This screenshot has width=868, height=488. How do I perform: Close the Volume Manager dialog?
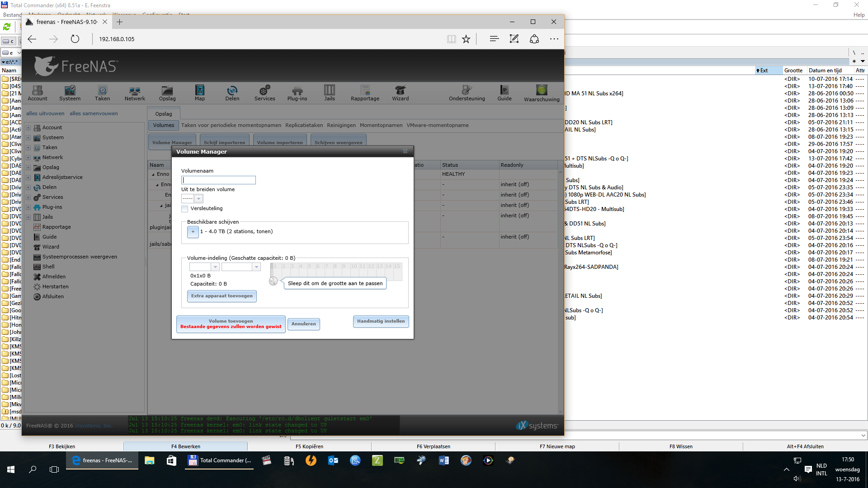pos(405,151)
